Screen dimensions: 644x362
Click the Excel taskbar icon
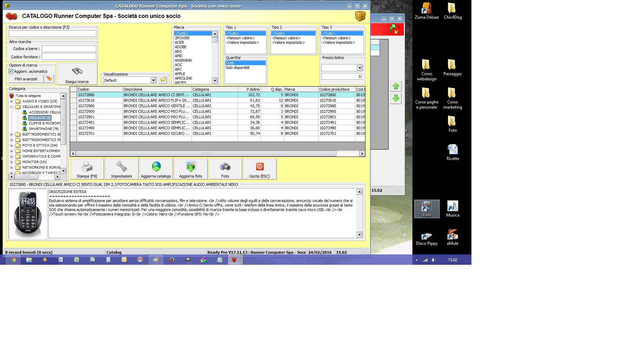[x=76, y=260]
